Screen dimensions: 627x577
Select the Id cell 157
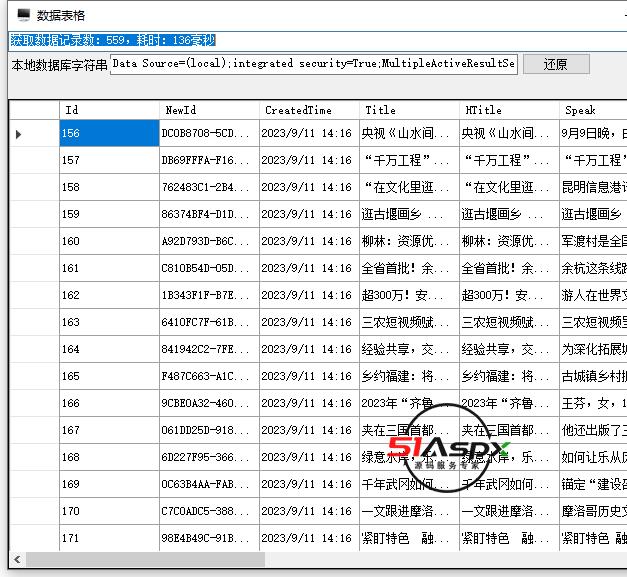tap(109, 160)
